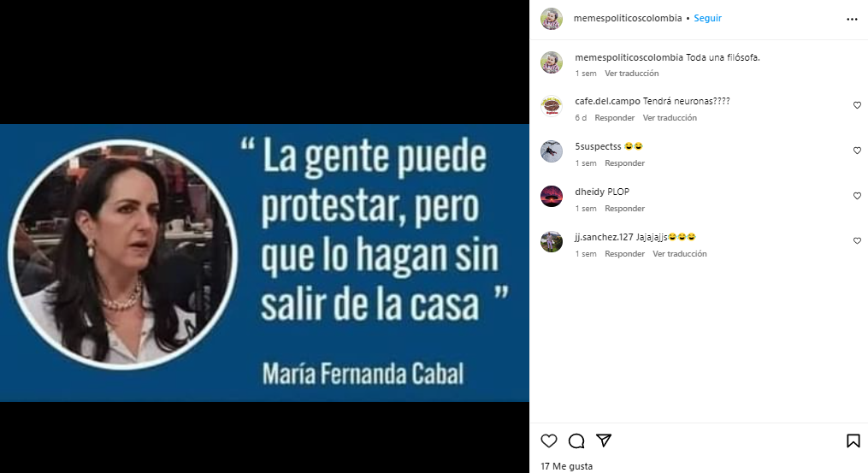View the 17 Me gusta likes list
This screenshot has width=868, height=473.
pyautogui.click(x=566, y=466)
